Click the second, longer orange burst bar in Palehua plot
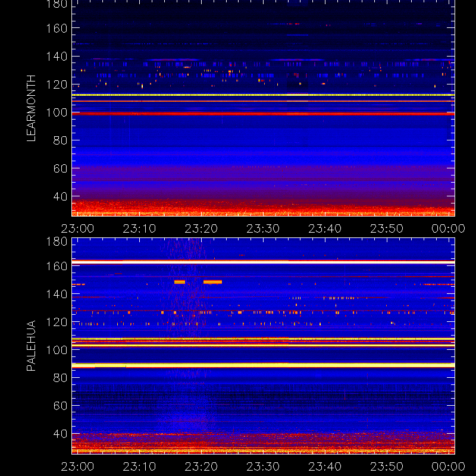Screen dimensions: 476x476 (x=212, y=282)
